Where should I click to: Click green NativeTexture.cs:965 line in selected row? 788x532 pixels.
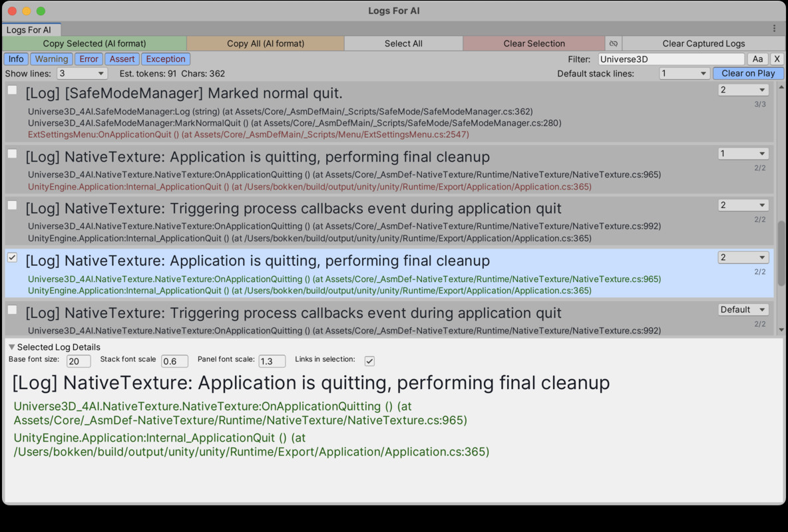click(344, 279)
